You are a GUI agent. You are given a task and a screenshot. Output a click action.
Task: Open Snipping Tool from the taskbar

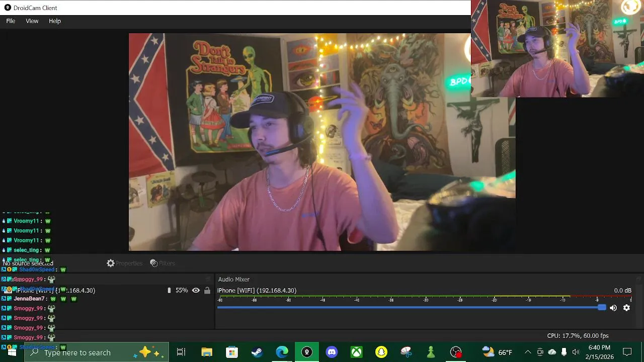(x=406, y=352)
